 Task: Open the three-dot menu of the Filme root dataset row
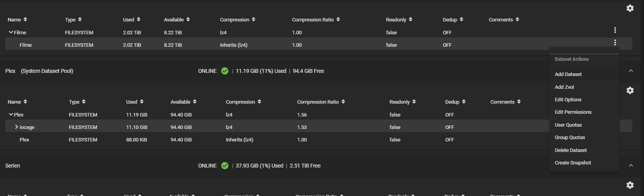[615, 30]
